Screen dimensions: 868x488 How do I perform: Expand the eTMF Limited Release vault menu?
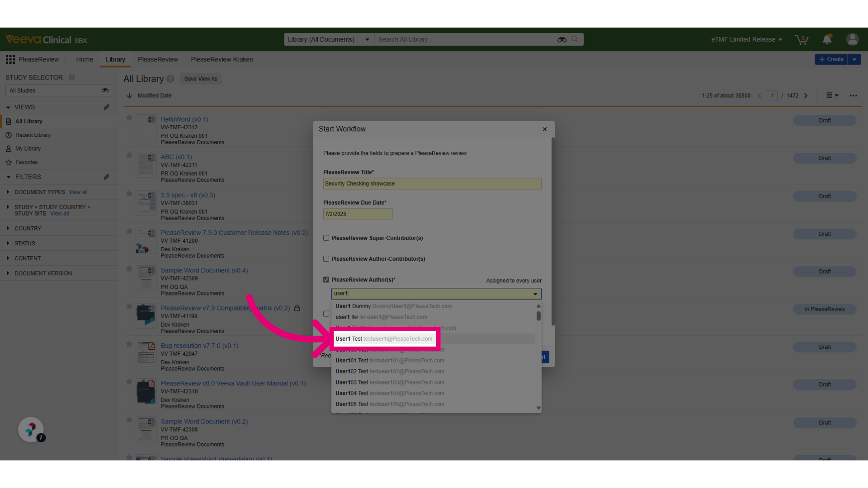click(x=746, y=40)
